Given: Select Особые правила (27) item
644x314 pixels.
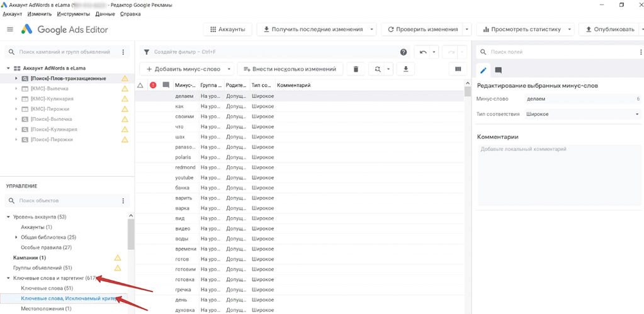Looking at the screenshot, I should coord(47,247).
